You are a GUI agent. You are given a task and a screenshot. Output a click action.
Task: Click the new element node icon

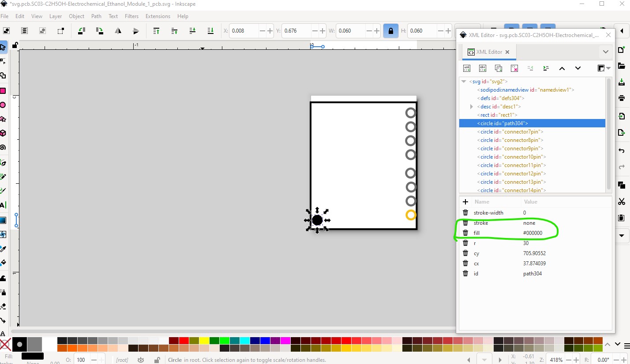pos(467,68)
